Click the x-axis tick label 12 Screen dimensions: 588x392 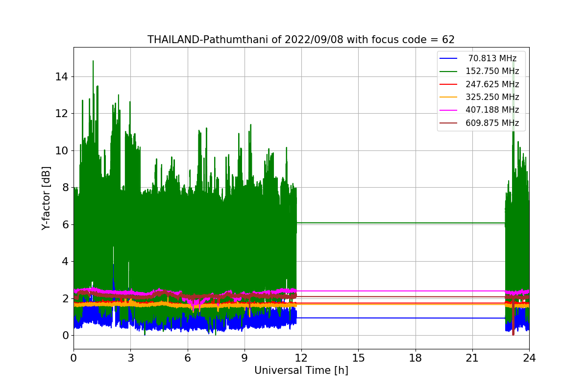coord(301,358)
